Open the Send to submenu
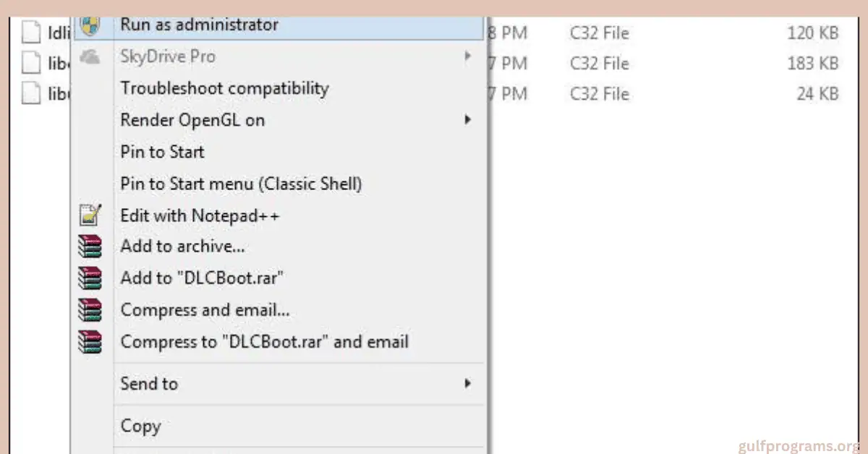 tap(467, 384)
